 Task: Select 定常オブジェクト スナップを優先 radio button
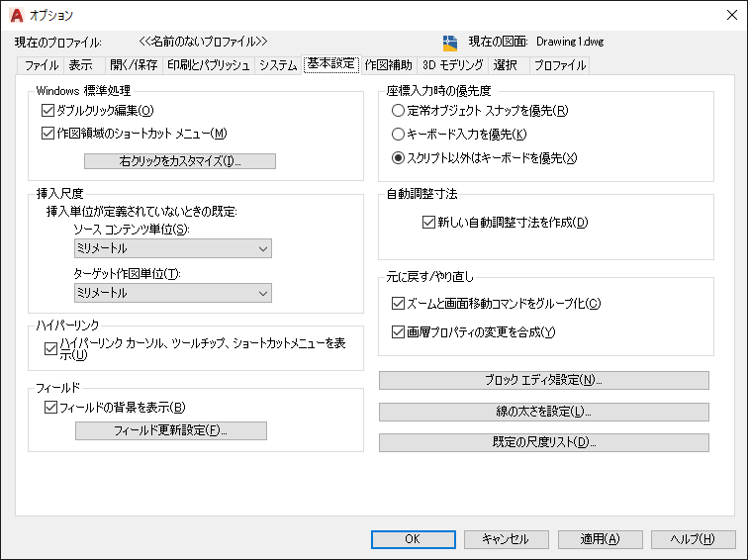(399, 111)
